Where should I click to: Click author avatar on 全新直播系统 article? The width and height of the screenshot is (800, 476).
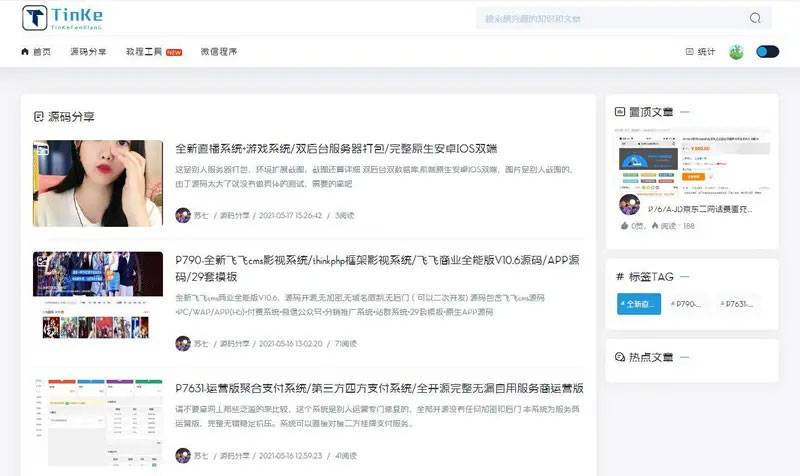click(183, 215)
